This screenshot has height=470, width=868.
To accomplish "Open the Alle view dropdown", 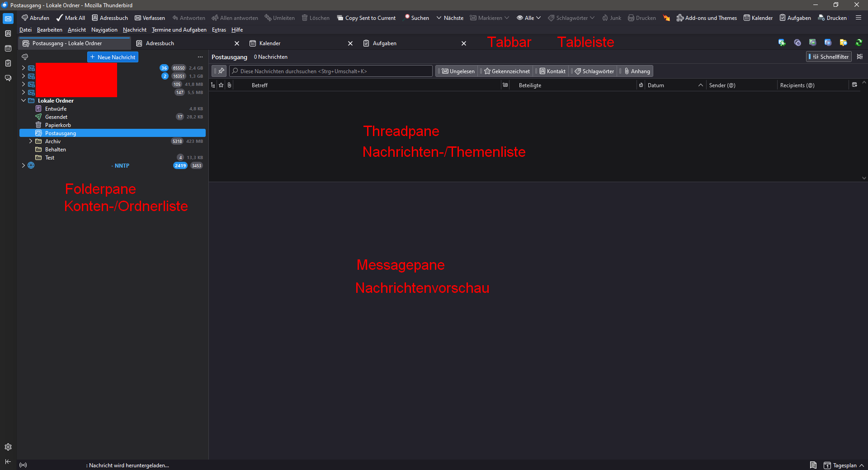I will (x=528, y=18).
